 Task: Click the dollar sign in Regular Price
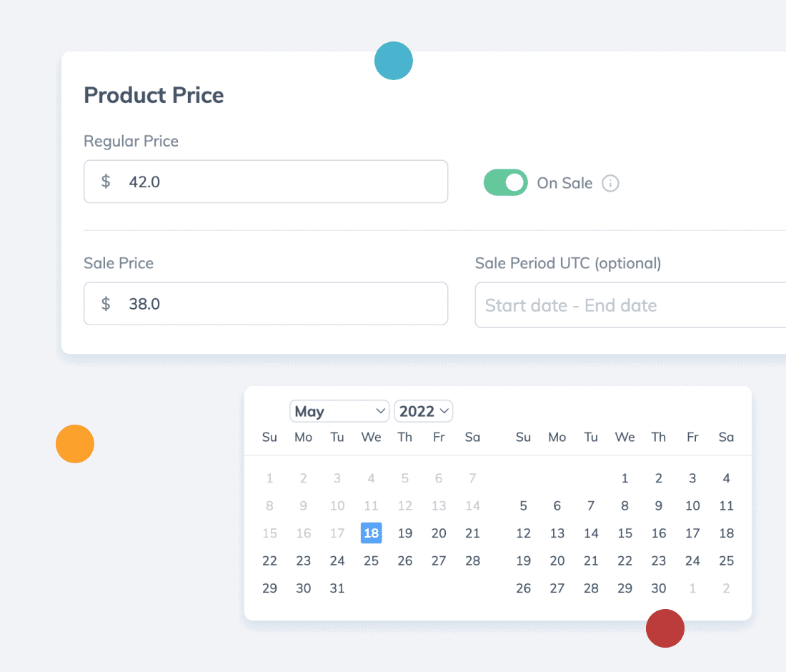[106, 181]
